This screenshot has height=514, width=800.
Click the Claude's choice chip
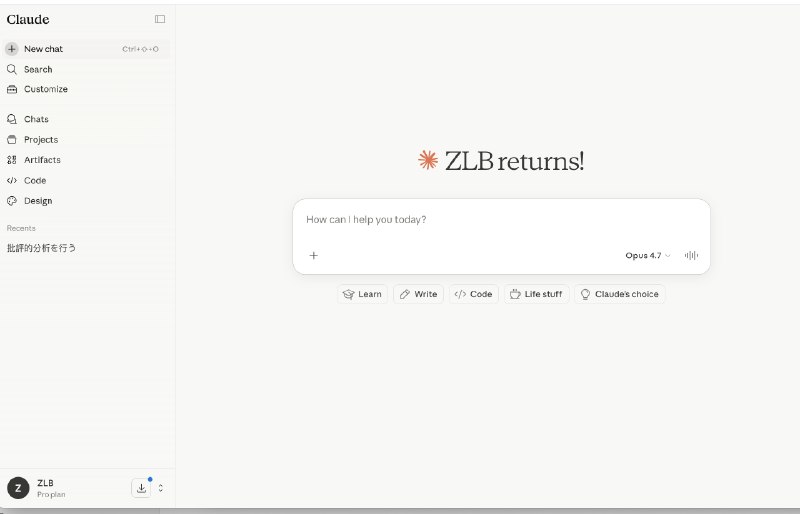coord(619,295)
